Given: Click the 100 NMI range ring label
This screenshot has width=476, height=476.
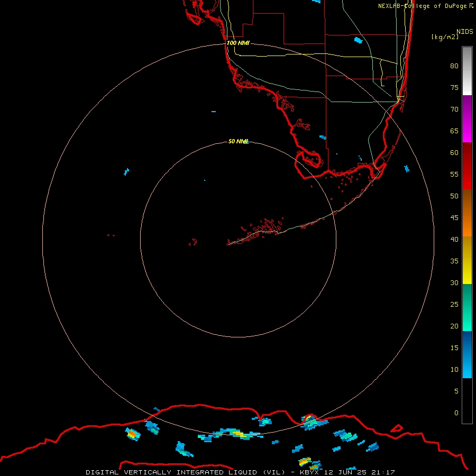Looking at the screenshot, I should 238,43.
